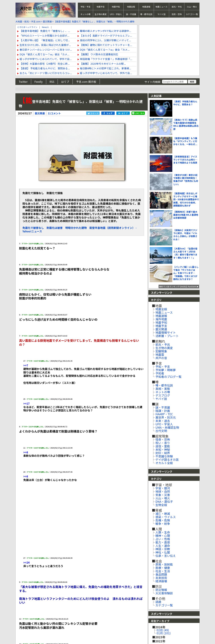Select 原発・放射能 category

(x=164, y=564)
